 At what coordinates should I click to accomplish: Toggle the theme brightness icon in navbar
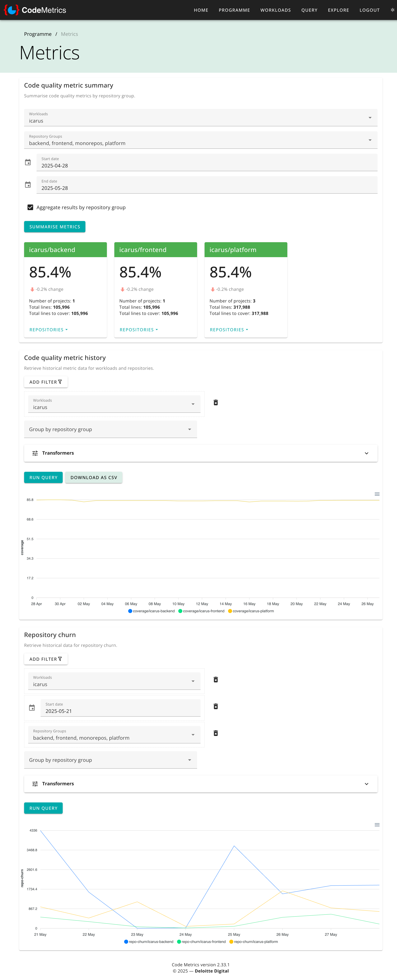pos(392,10)
